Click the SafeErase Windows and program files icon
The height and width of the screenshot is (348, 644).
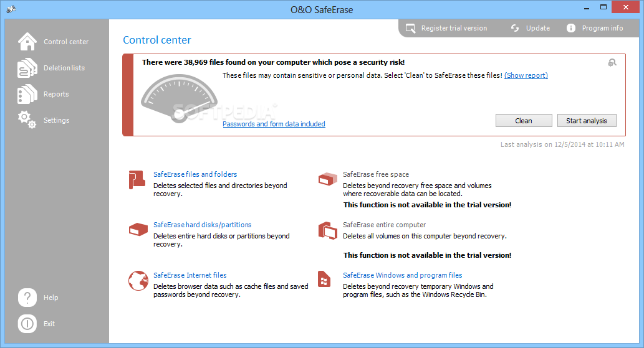click(324, 279)
